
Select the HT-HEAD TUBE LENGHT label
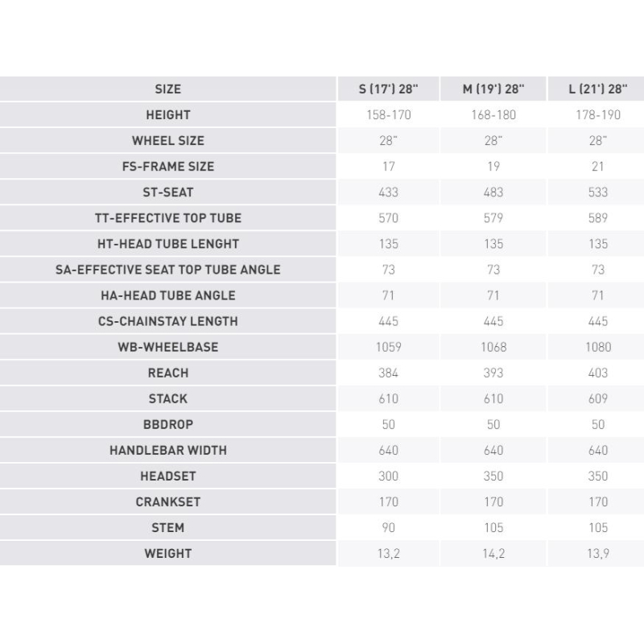pos(168,244)
